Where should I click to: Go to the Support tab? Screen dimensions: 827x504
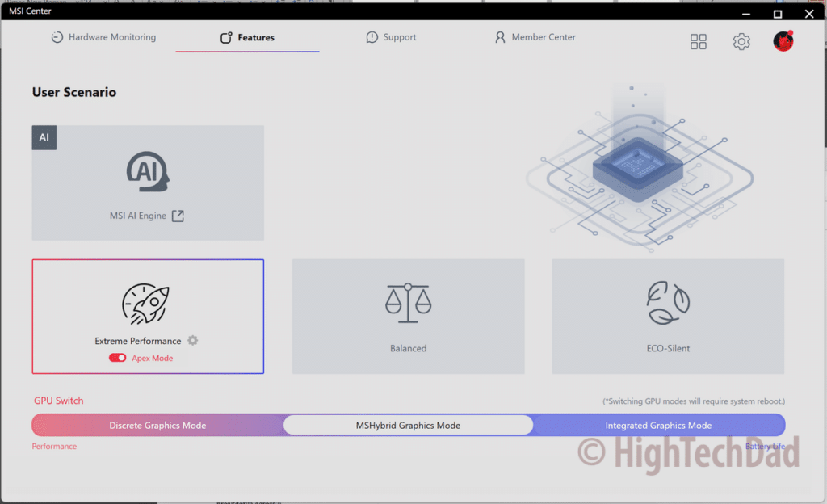click(x=392, y=37)
